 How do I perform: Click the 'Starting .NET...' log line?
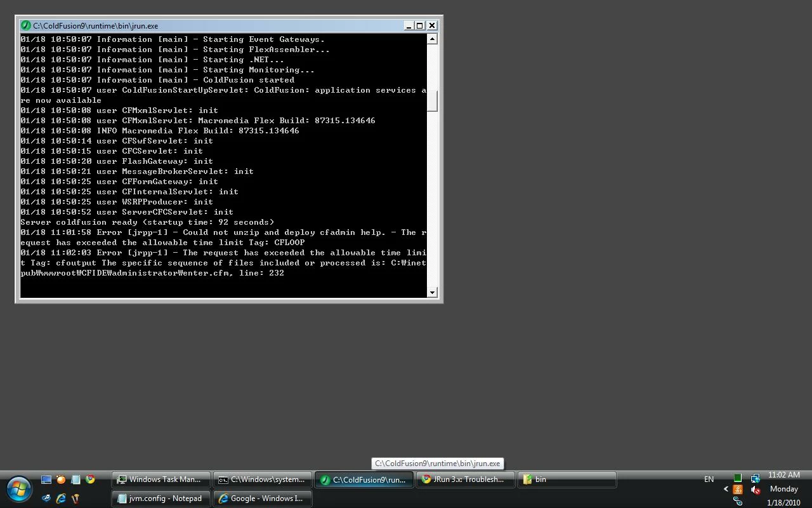tap(152, 60)
